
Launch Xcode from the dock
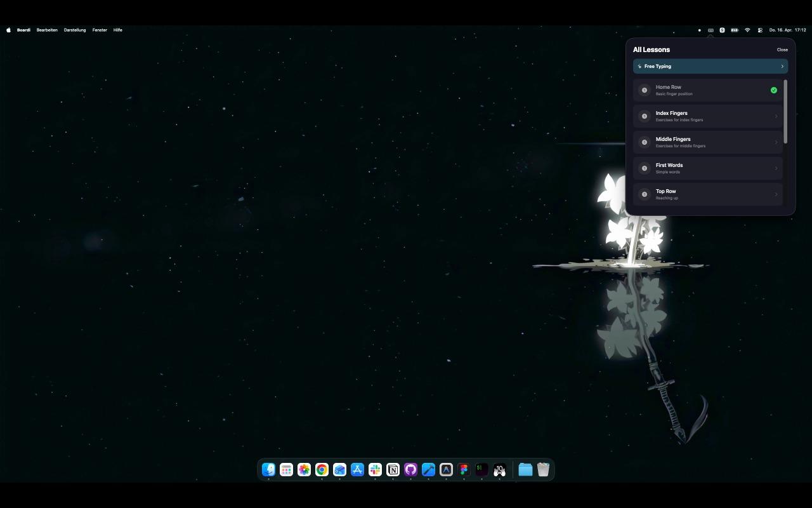tap(429, 469)
